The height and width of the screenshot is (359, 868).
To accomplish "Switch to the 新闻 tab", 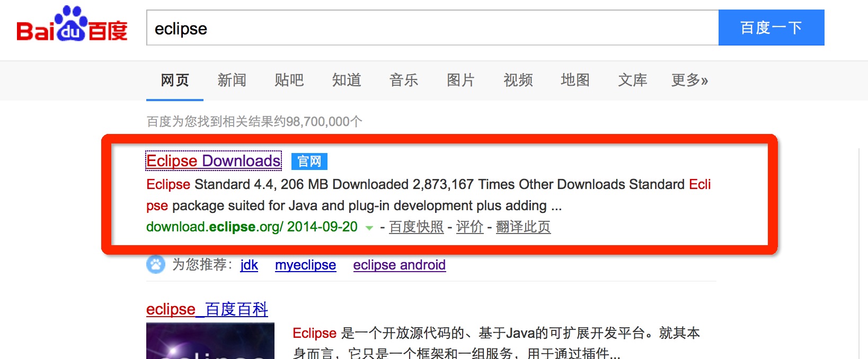I will [x=232, y=80].
